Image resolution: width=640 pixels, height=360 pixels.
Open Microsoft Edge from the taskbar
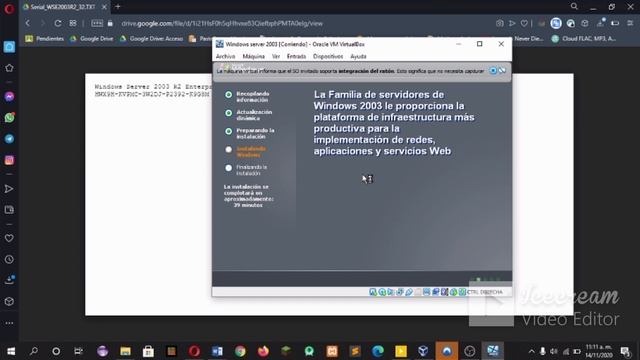point(378,351)
